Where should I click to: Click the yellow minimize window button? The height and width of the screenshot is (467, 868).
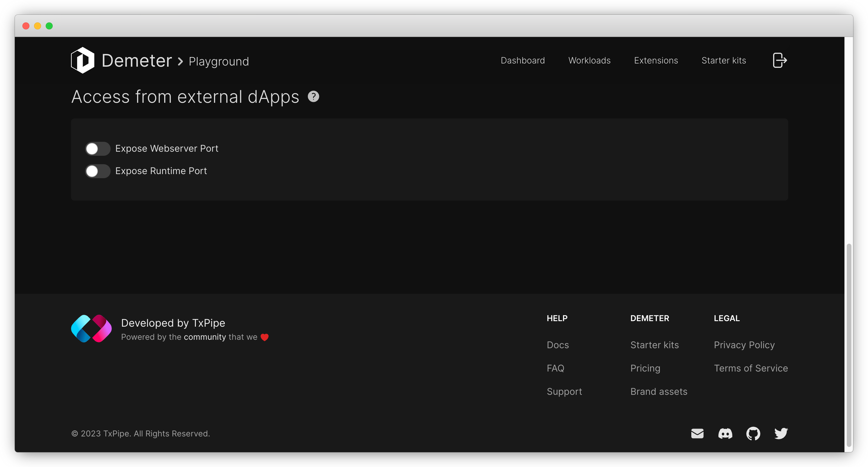[37, 26]
